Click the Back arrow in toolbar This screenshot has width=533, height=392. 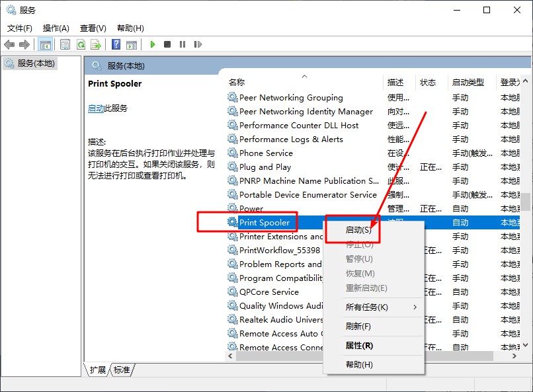9,44
